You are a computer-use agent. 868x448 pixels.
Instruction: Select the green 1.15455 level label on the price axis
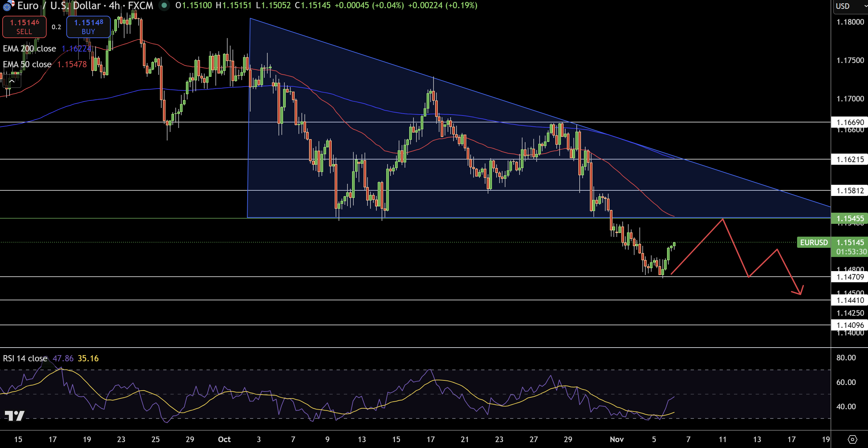[850, 219]
